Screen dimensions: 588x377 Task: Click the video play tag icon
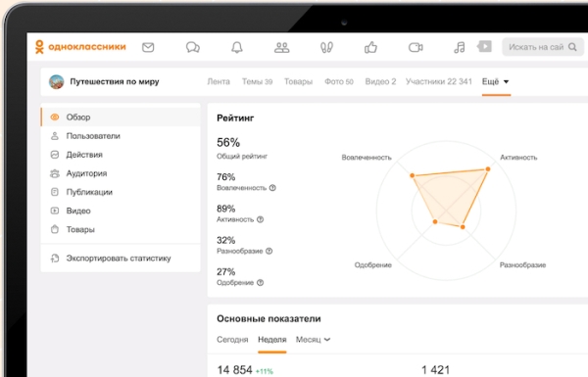tap(484, 46)
